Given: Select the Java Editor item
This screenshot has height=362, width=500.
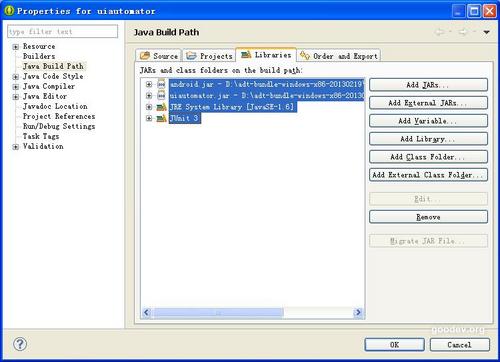Looking at the screenshot, I should pyautogui.click(x=45, y=96).
